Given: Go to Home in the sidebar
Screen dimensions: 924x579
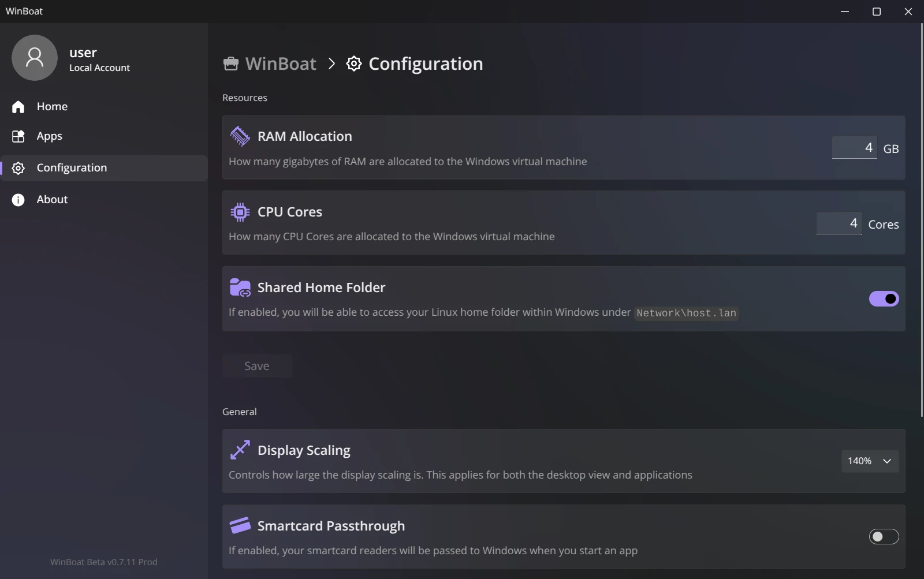Looking at the screenshot, I should pyautogui.click(x=52, y=106).
